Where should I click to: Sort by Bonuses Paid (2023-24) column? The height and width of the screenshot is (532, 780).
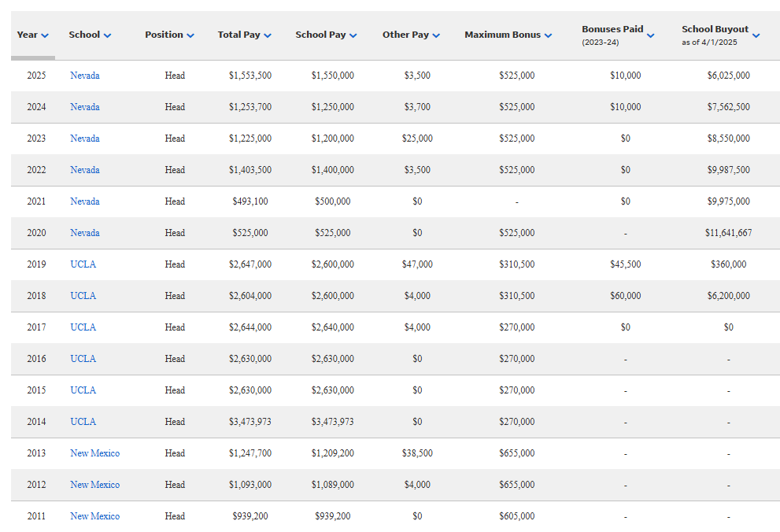650,35
